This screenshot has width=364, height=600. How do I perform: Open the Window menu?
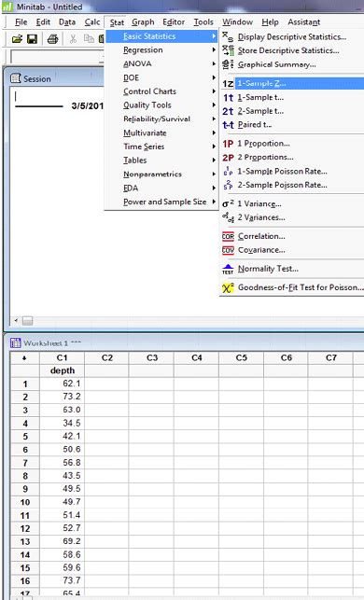tap(237, 22)
